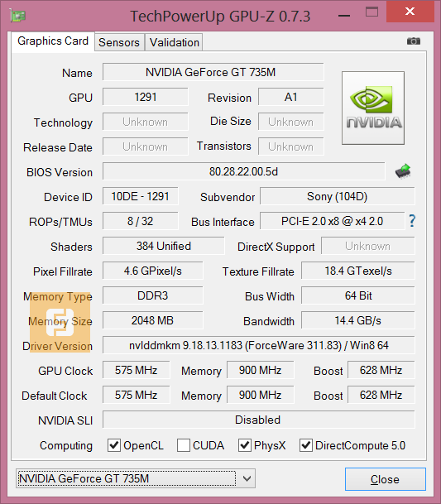
Task: Click the Technology field showing Unknown
Action: (146, 122)
